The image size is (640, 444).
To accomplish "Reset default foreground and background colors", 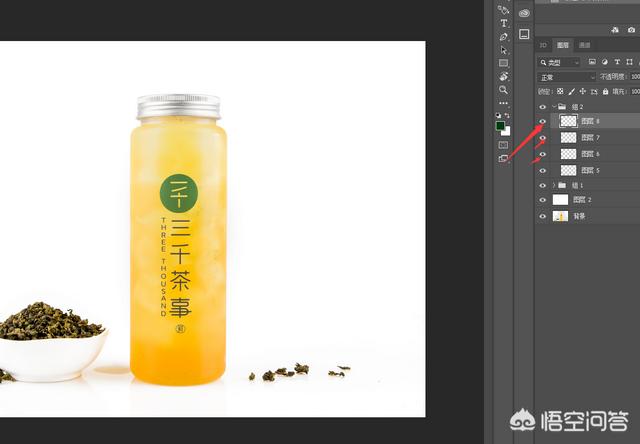I will click(x=498, y=115).
